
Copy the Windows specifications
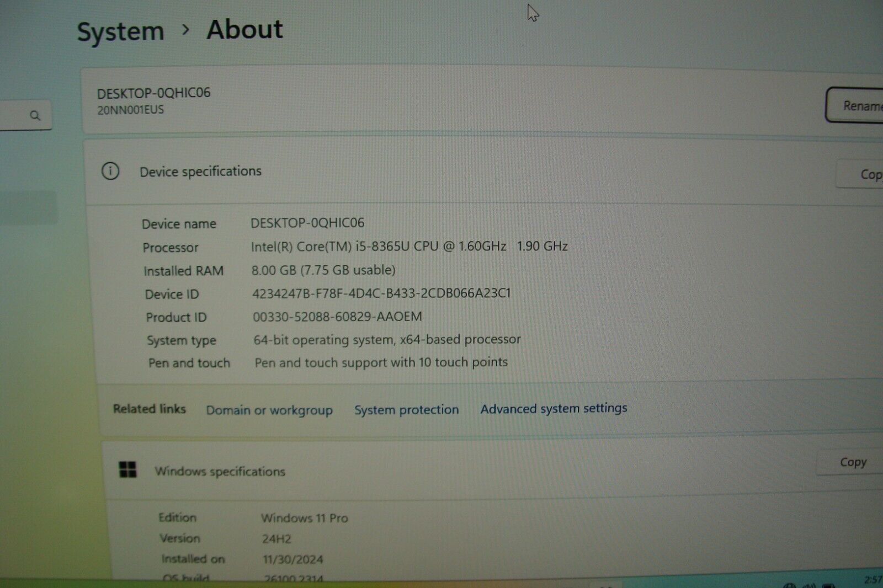pos(850,462)
